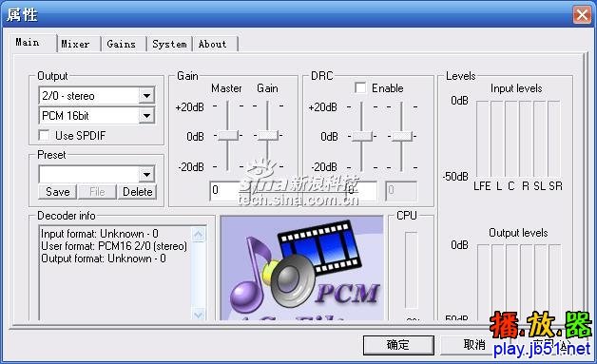Click the first DRC slider handle
This screenshot has height=364, width=597.
click(361, 136)
